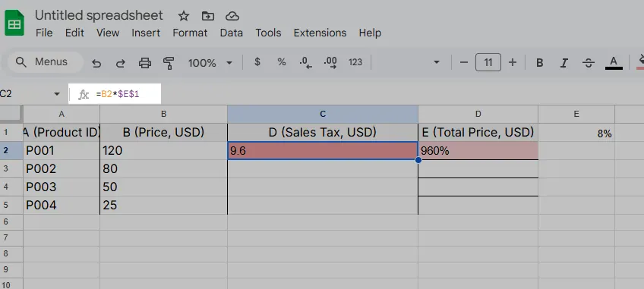Screen dimensions: 644x289
Task: Click the fill handle on cell C2
Action: pos(418,160)
